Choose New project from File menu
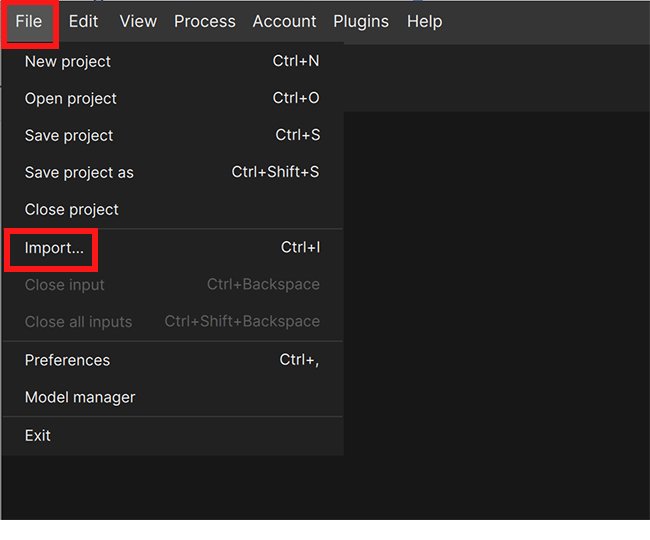This screenshot has width=650, height=540. [172, 61]
